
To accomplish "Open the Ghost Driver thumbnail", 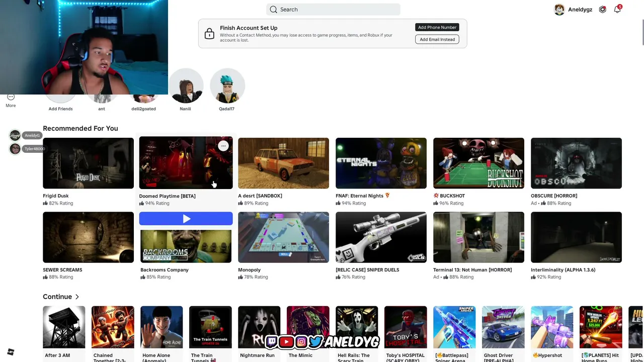I will [x=503, y=327].
